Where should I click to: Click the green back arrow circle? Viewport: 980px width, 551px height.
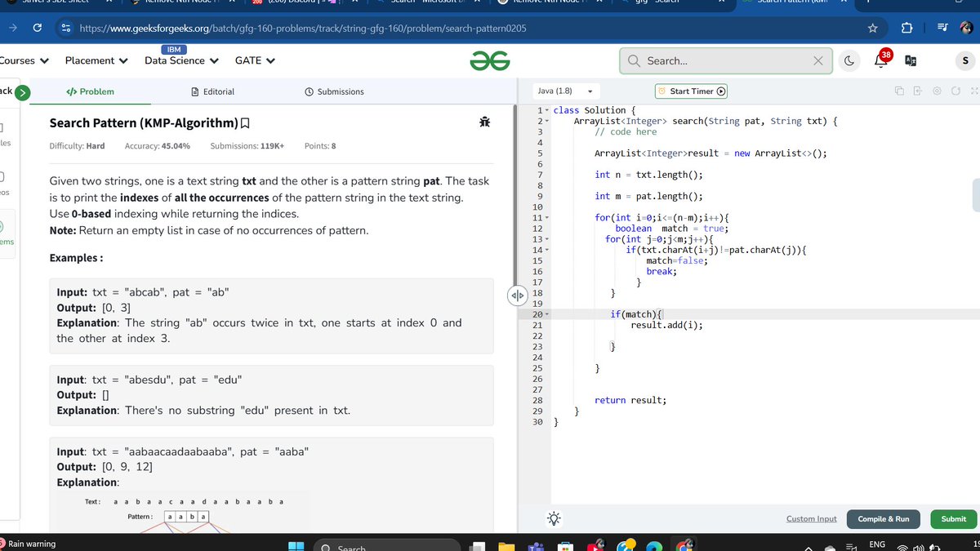pos(23,91)
